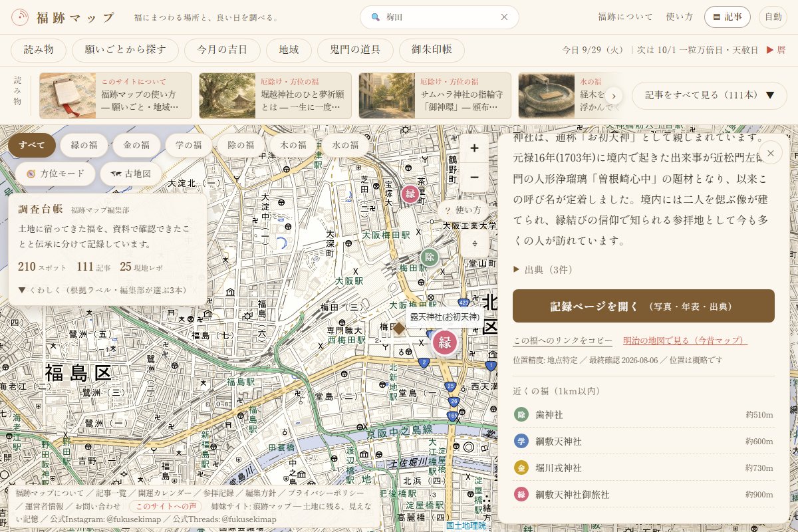Image resolution: width=798 pixels, height=532 pixels.
Task: Click the 除 icon beside 歯神社
Action: pyautogui.click(x=521, y=414)
